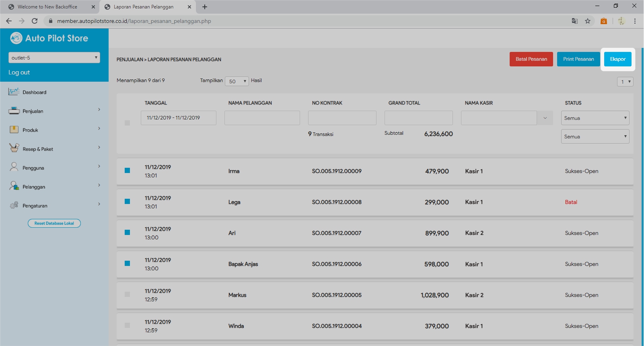The height and width of the screenshot is (346, 644).
Task: Expand the Penjualan menu chevron
Action: click(99, 110)
